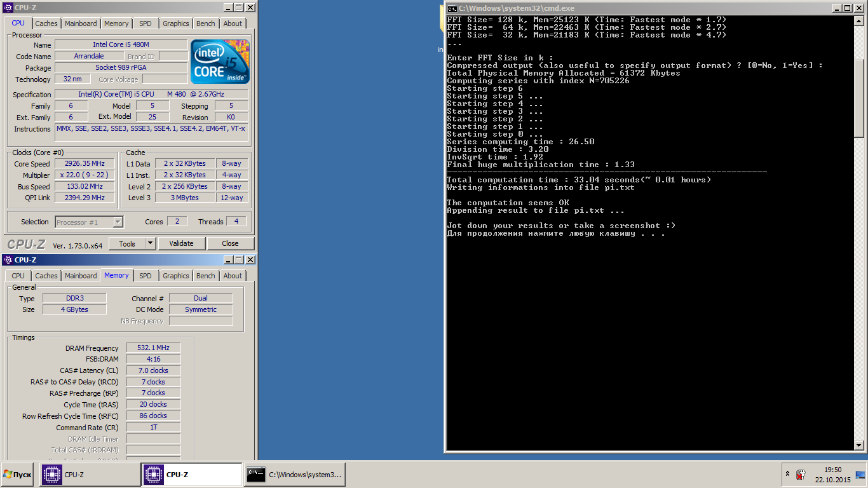Click the Code Name value 'Arrandale'
Screen dimensions: 868x488
pos(89,56)
